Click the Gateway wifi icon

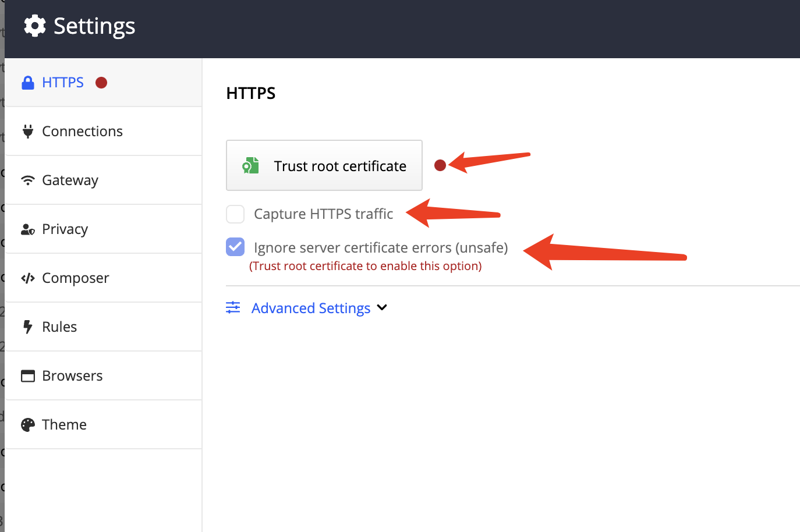click(x=27, y=180)
